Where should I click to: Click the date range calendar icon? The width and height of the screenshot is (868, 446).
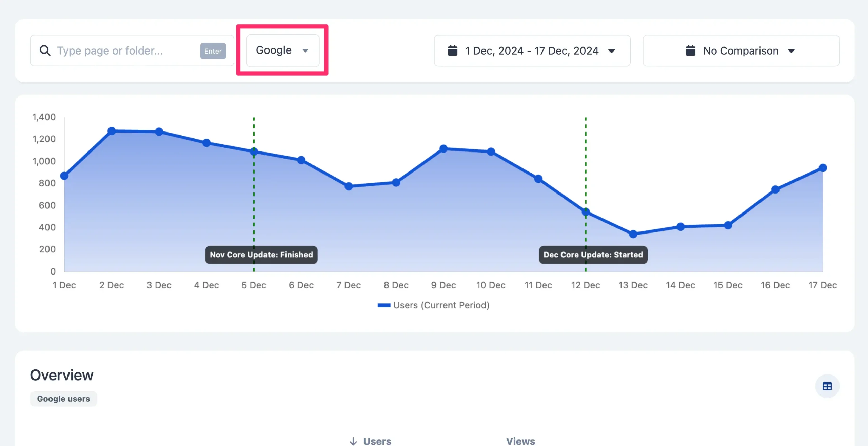(453, 50)
